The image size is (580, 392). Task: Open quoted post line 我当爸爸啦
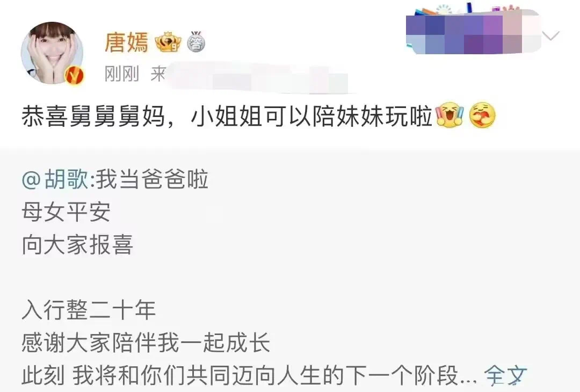pyautogui.click(x=151, y=180)
